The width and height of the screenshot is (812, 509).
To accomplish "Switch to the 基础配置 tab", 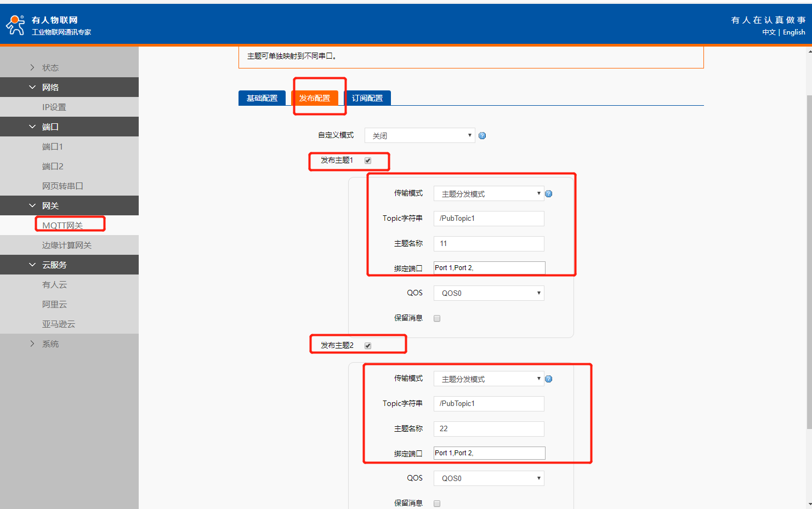I will point(262,98).
